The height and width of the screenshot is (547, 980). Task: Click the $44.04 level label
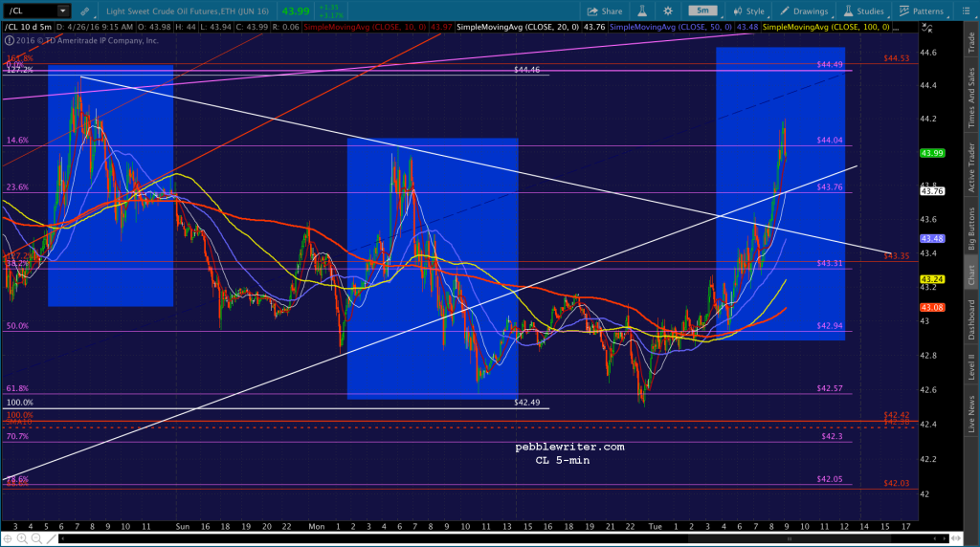click(x=830, y=140)
